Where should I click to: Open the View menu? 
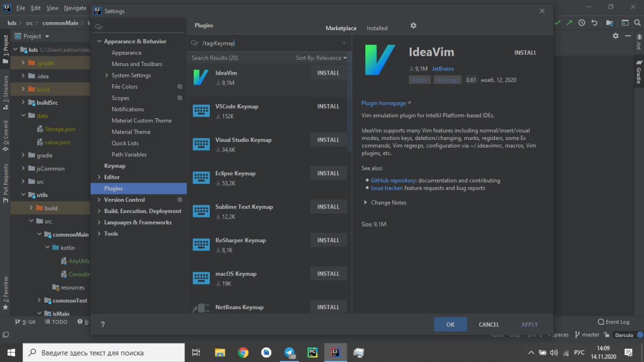coord(52,8)
